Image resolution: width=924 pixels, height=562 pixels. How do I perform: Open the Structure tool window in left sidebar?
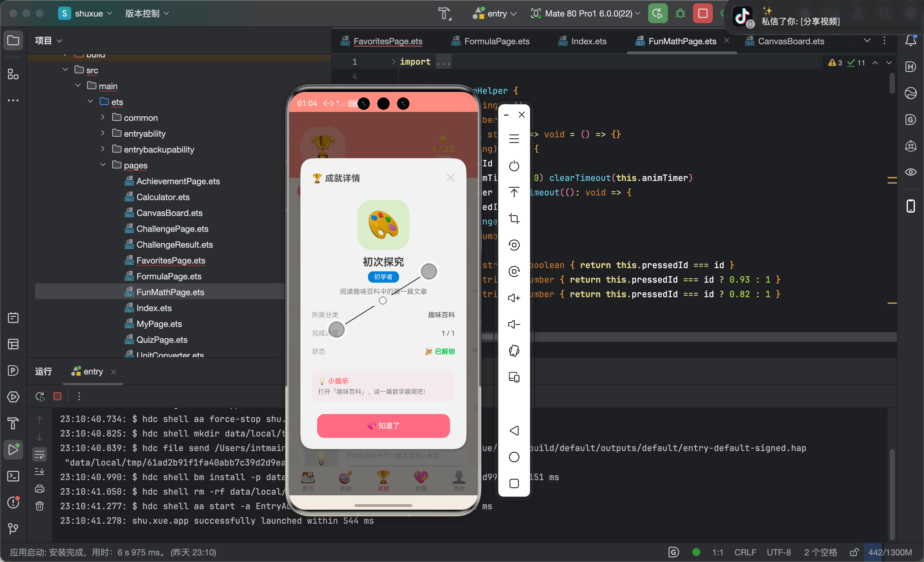click(13, 74)
